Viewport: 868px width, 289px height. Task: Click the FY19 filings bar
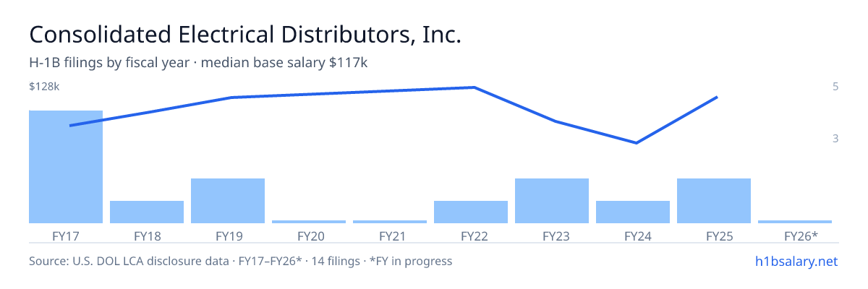click(x=228, y=201)
